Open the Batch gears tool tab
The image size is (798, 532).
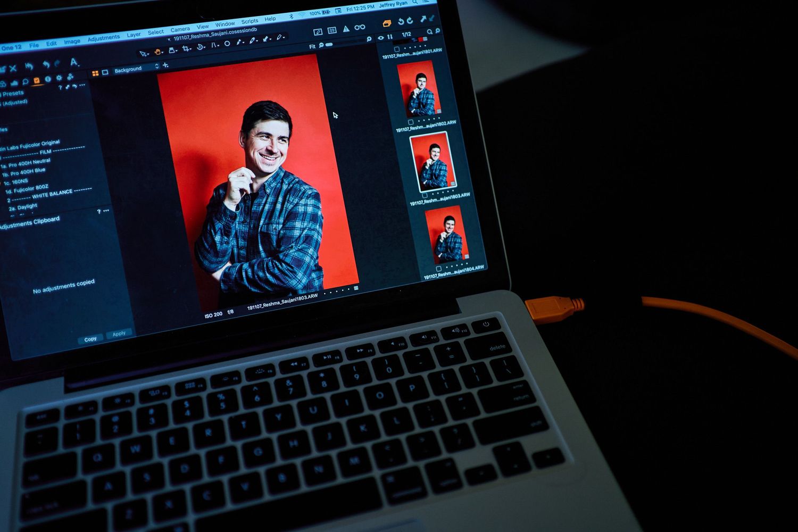[x=70, y=77]
